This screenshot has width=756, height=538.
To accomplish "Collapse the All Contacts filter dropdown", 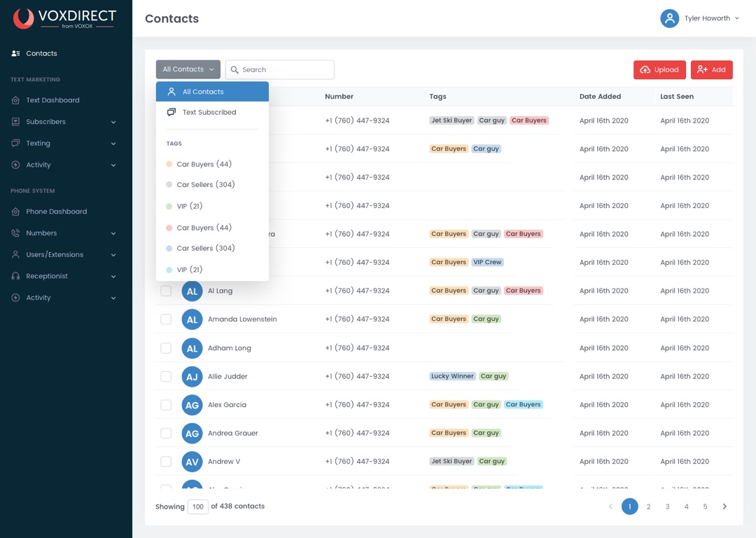I will (x=188, y=69).
